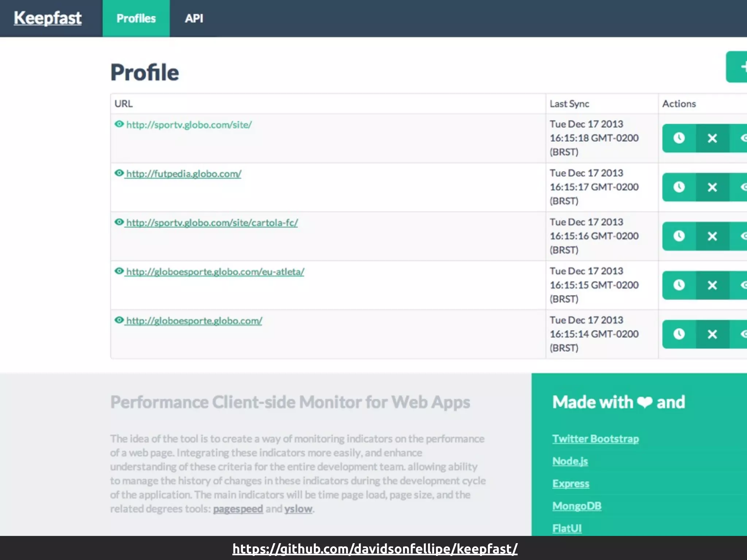Click eye icon beside globoesporte.globo.com/eu-atleta/ URL

click(119, 271)
